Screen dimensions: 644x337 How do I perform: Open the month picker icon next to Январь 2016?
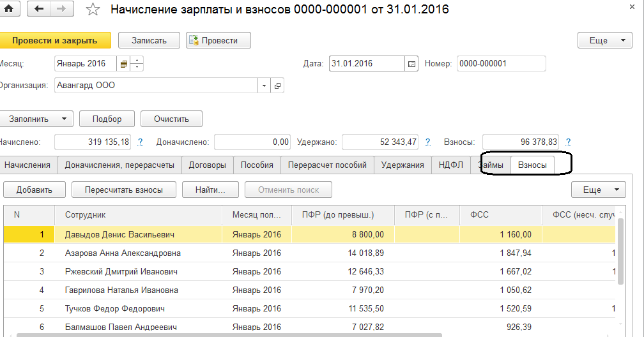coord(124,64)
